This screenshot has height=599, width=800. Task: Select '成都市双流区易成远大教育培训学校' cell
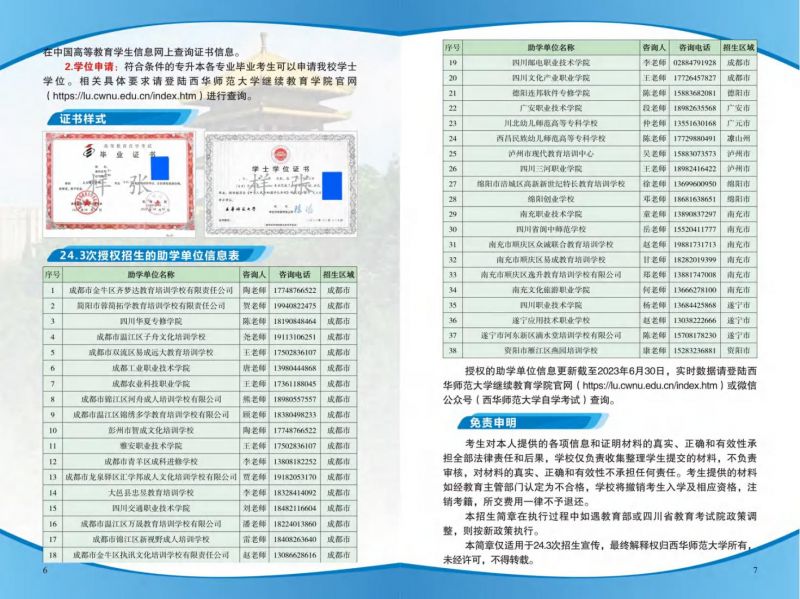tap(151, 353)
